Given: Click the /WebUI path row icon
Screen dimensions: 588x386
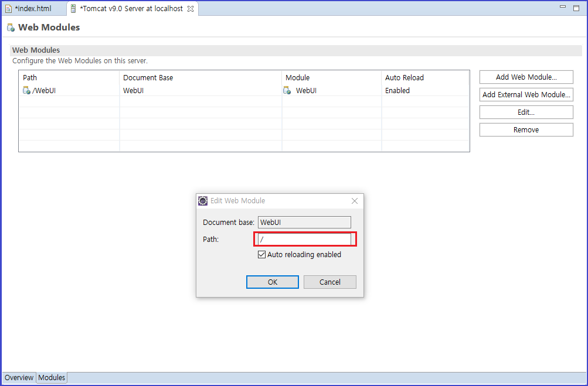Looking at the screenshot, I should click(26, 90).
